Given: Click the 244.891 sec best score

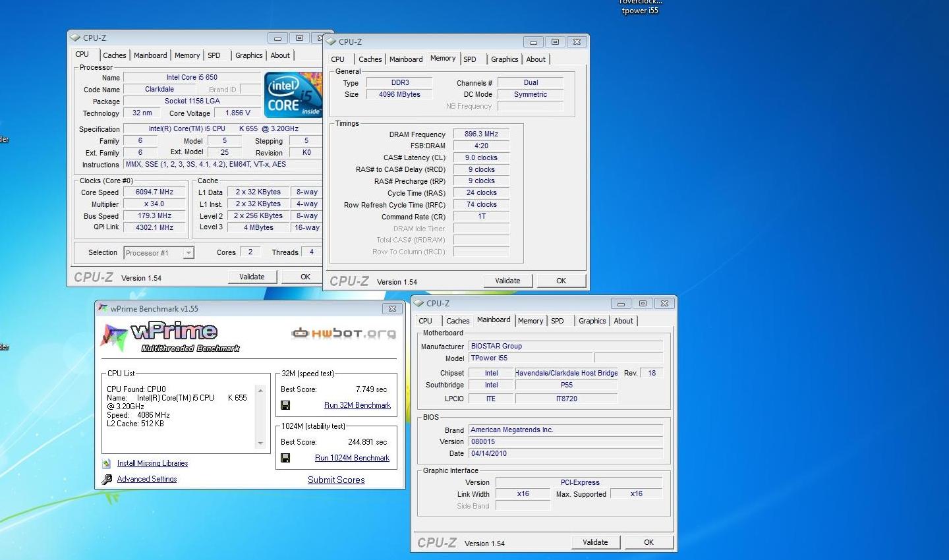Looking at the screenshot, I should tap(367, 442).
